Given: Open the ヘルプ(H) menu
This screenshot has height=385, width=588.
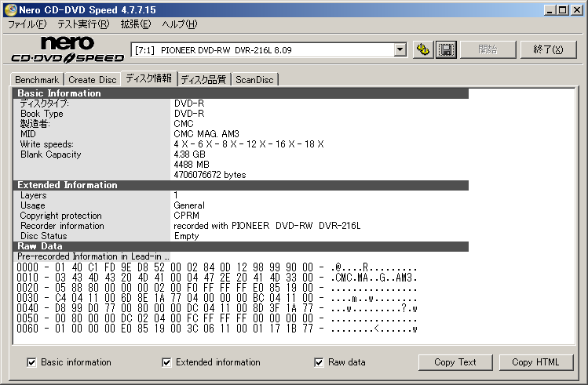Looking at the screenshot, I should [180, 24].
